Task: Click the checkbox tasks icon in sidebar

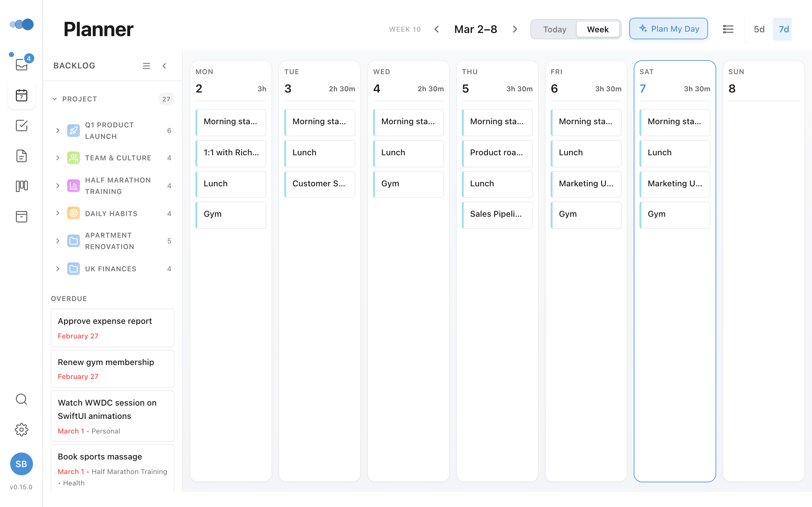Action: click(22, 126)
